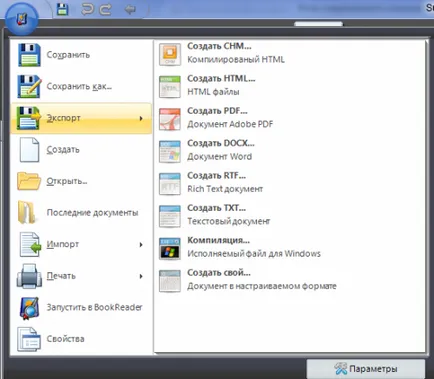Click the text Компилированый HTML
This screenshot has height=379, width=434.
click(236, 60)
